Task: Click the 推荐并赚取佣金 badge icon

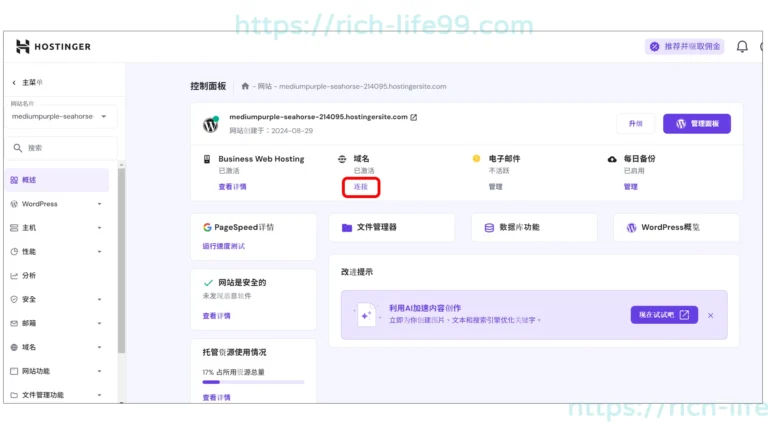Action: coord(654,47)
